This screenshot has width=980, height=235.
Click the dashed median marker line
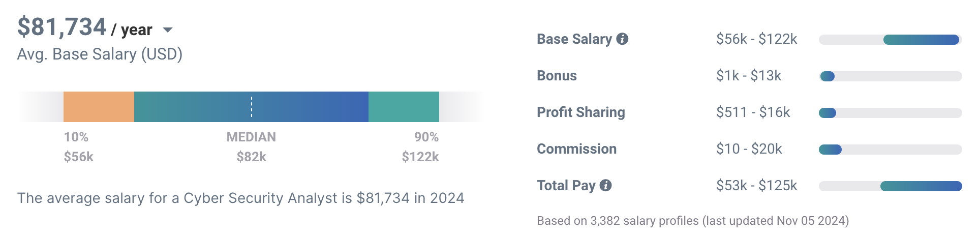(x=252, y=107)
